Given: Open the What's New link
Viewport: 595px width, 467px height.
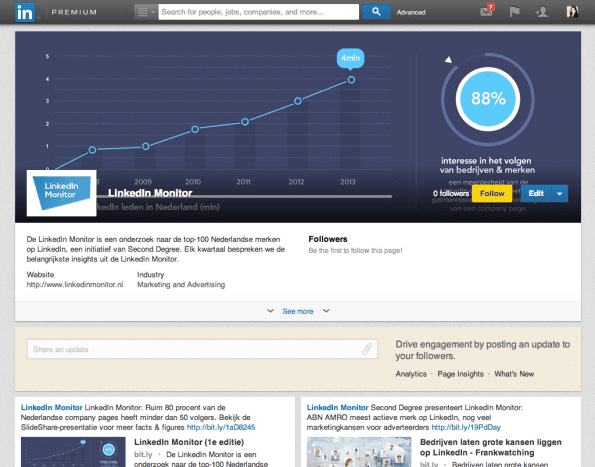Looking at the screenshot, I should 514,374.
